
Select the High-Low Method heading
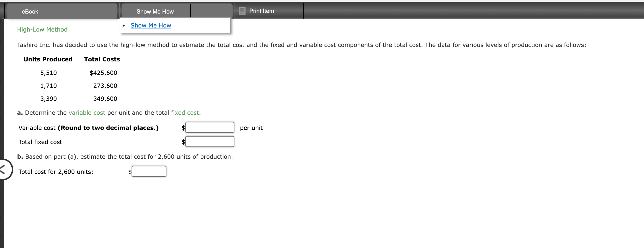coord(42,30)
